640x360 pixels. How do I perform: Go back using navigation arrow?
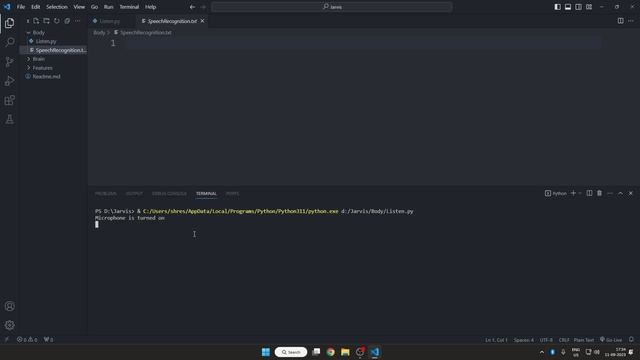(192, 7)
